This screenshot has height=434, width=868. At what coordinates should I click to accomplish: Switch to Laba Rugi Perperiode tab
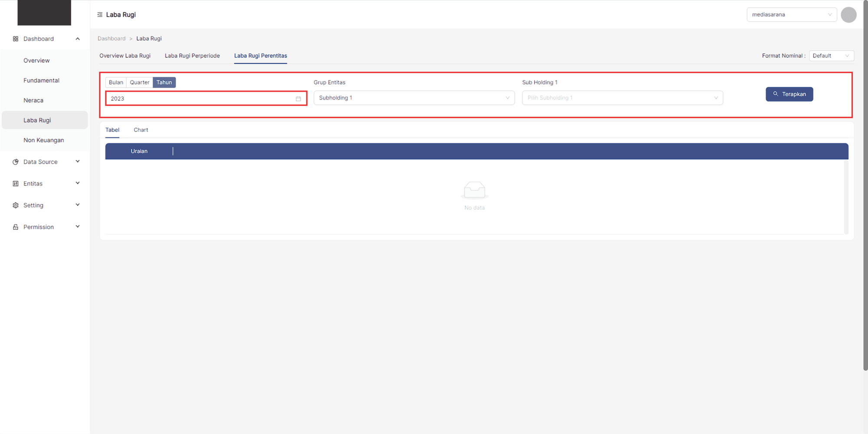192,56
